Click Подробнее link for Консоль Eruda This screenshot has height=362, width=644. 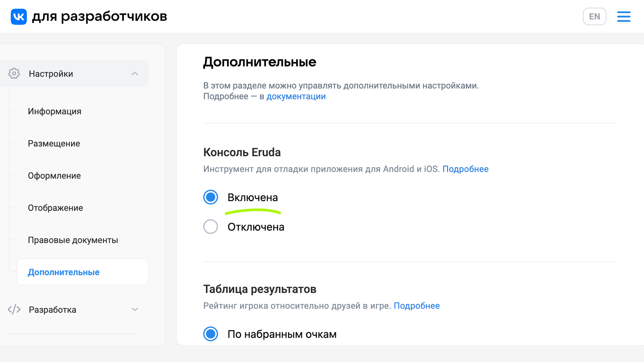click(465, 169)
